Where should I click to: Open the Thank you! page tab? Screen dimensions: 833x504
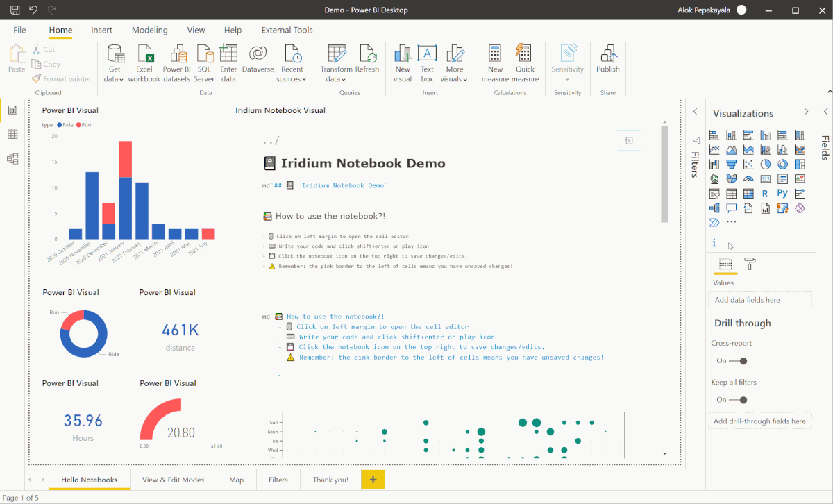330,479
